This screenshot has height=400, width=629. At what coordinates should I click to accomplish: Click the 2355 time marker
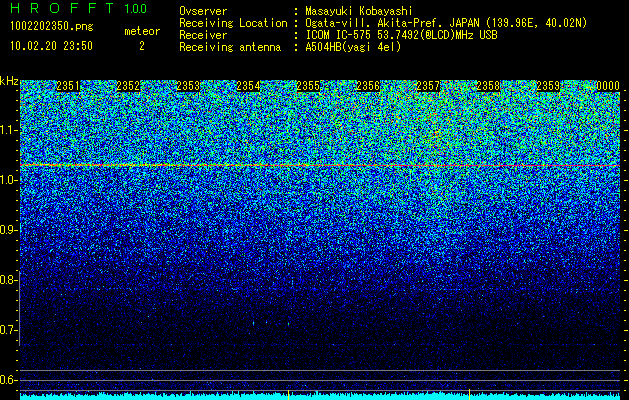pos(308,86)
